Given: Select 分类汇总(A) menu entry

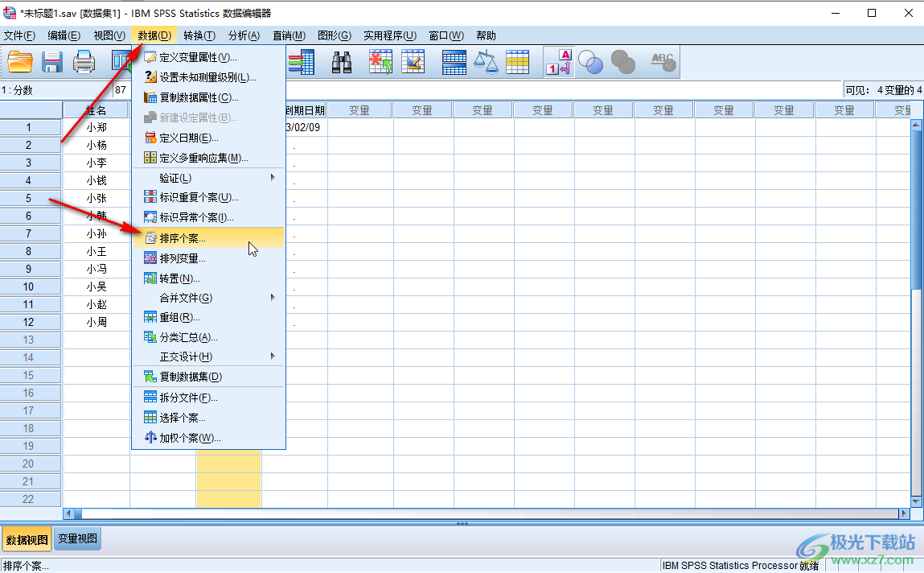Looking at the screenshot, I should pos(208,337).
